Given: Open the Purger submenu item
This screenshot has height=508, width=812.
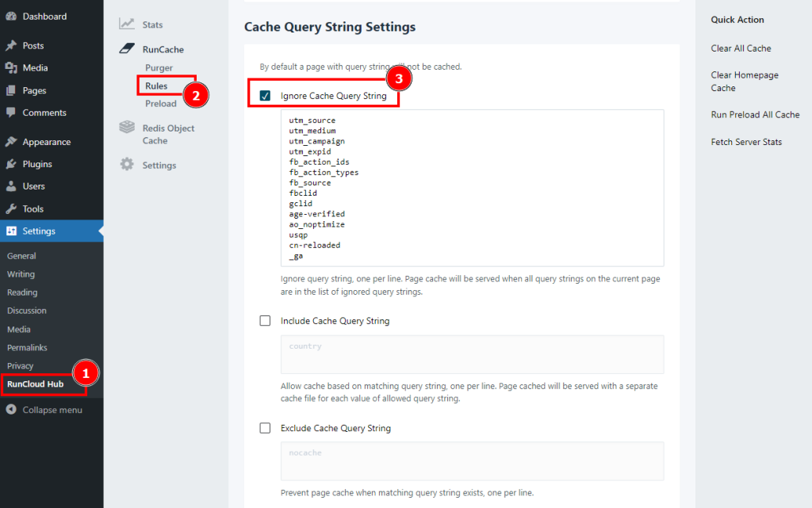Looking at the screenshot, I should (x=159, y=68).
